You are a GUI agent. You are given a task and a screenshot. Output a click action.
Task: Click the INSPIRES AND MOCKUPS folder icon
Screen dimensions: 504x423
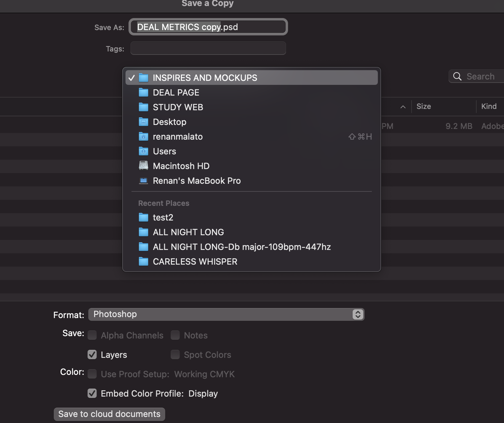tap(143, 78)
